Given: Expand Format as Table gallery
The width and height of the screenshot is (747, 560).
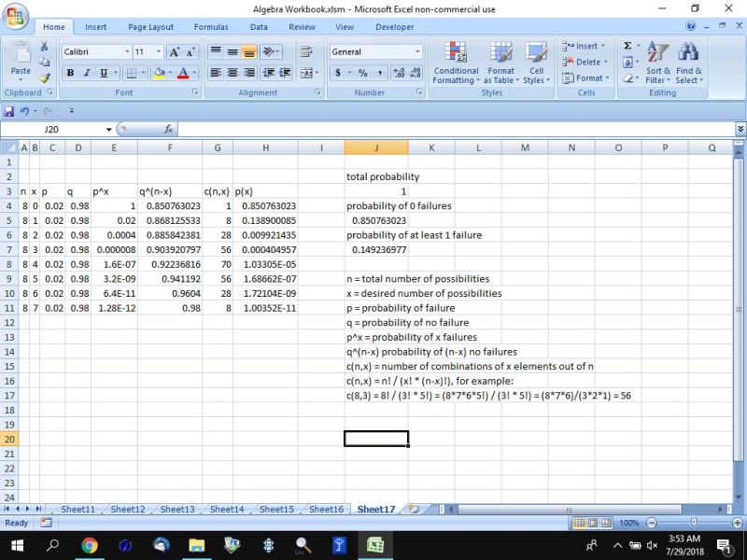Looking at the screenshot, I should coord(501,63).
